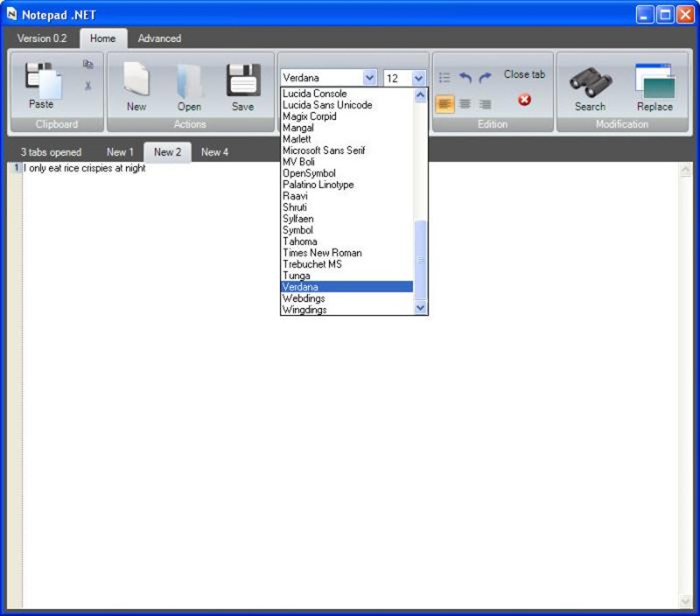This screenshot has height=616, width=700.
Task: Choose Tahoma font
Action: [x=347, y=241]
